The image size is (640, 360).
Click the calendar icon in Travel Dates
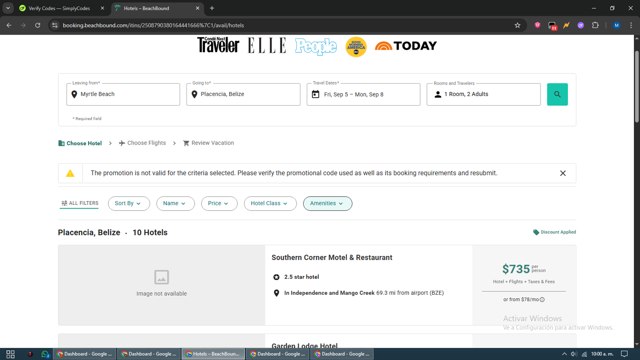coord(316,94)
